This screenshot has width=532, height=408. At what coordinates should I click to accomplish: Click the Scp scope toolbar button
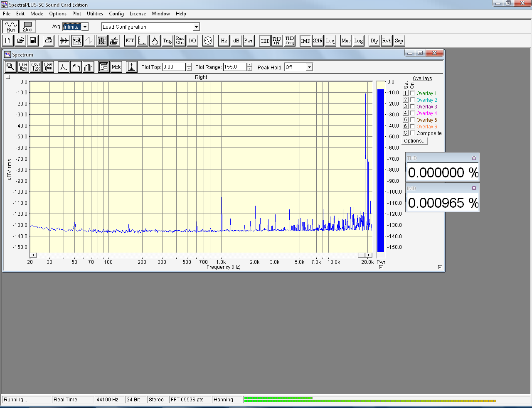pyautogui.click(x=399, y=41)
